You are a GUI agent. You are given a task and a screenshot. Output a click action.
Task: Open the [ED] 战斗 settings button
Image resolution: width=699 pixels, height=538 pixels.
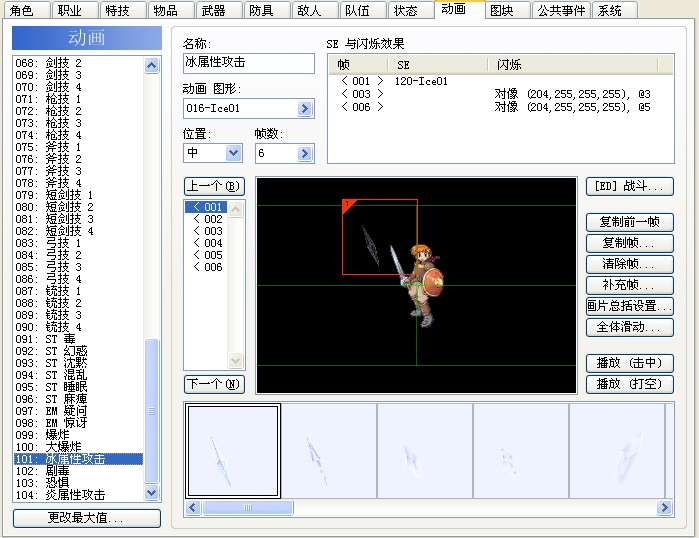pos(629,186)
